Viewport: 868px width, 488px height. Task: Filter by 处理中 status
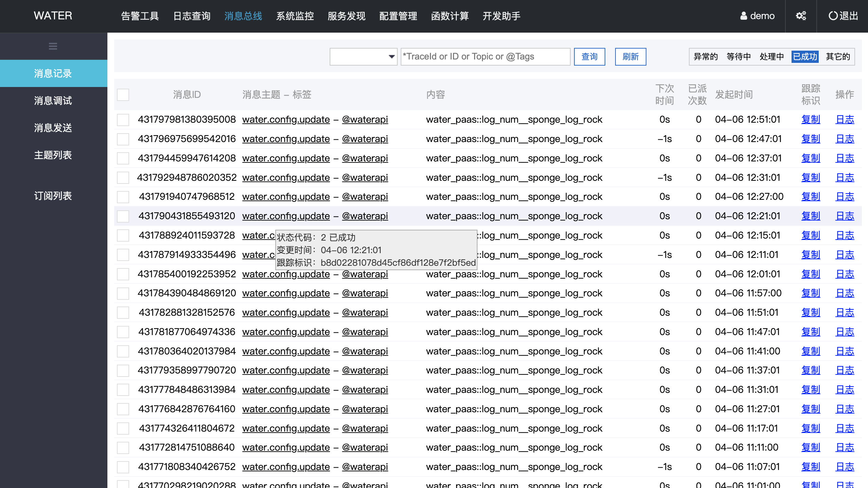(771, 56)
